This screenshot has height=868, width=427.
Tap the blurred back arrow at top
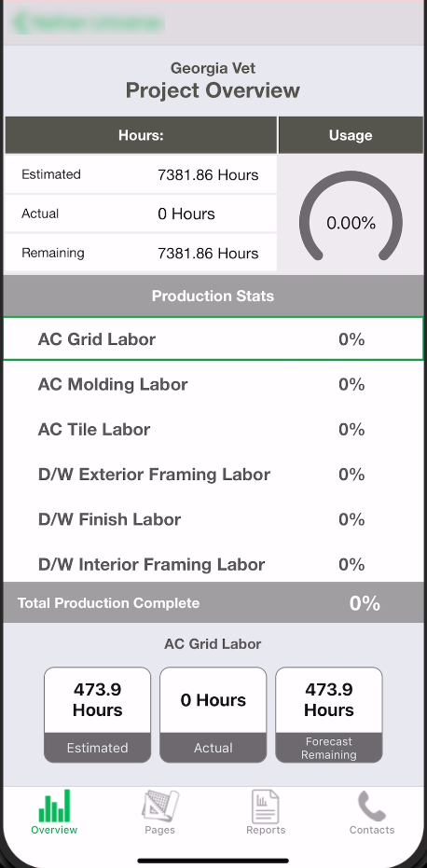pos(22,22)
